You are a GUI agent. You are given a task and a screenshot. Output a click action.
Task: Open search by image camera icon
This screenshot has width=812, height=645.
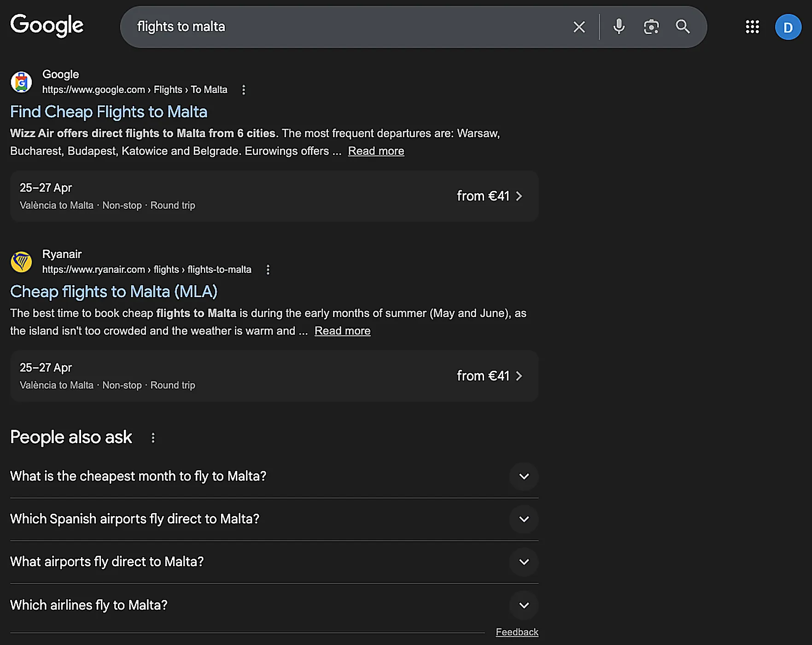pyautogui.click(x=651, y=27)
